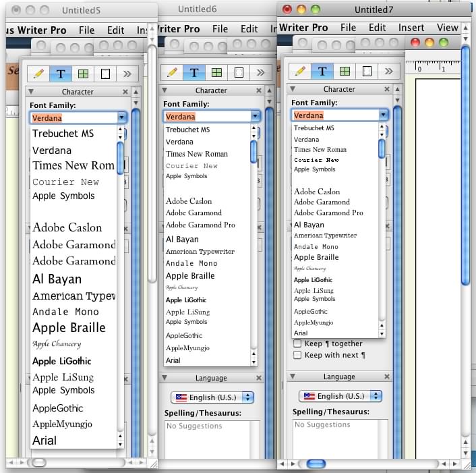The height and width of the screenshot is (473, 476).
Task: Click the table grid icon in Untitled6
Action: pyautogui.click(x=216, y=73)
